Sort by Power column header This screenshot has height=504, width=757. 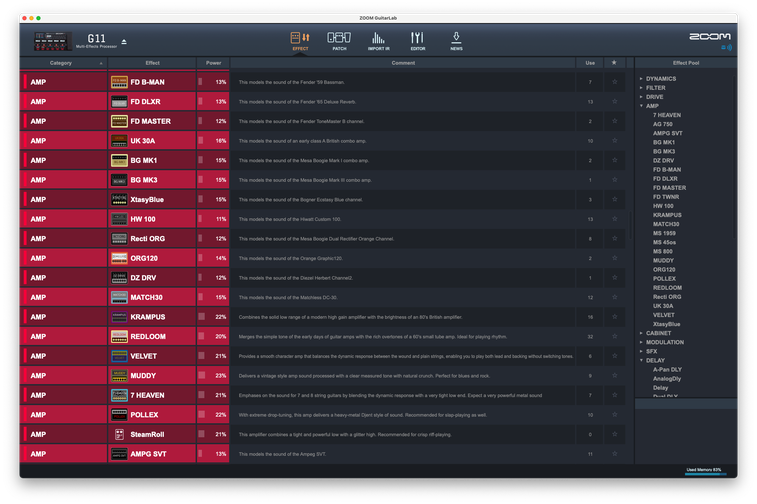point(213,63)
